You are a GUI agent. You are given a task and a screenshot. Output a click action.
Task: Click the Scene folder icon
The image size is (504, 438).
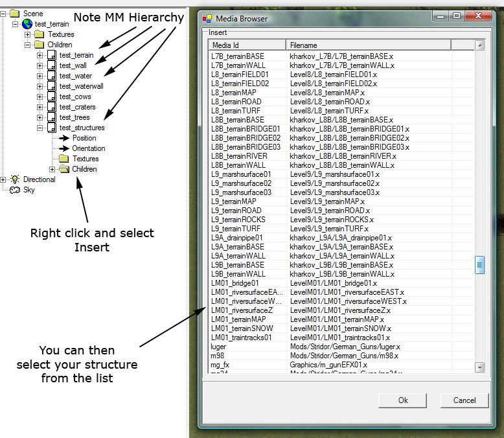point(15,14)
